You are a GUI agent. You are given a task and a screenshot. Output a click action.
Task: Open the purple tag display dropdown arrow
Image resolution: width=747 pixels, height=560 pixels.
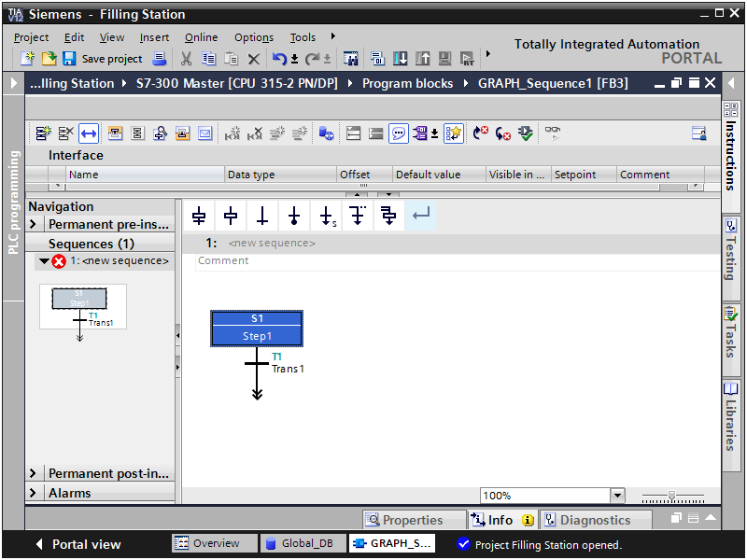pos(434,134)
